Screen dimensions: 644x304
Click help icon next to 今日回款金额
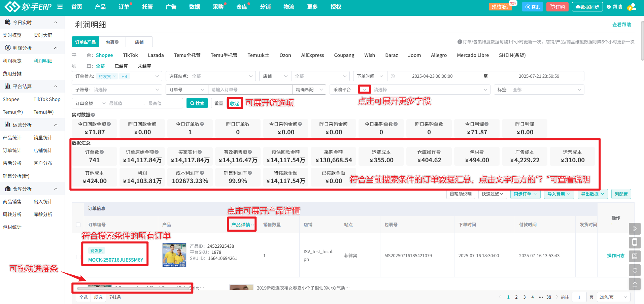click(x=109, y=124)
